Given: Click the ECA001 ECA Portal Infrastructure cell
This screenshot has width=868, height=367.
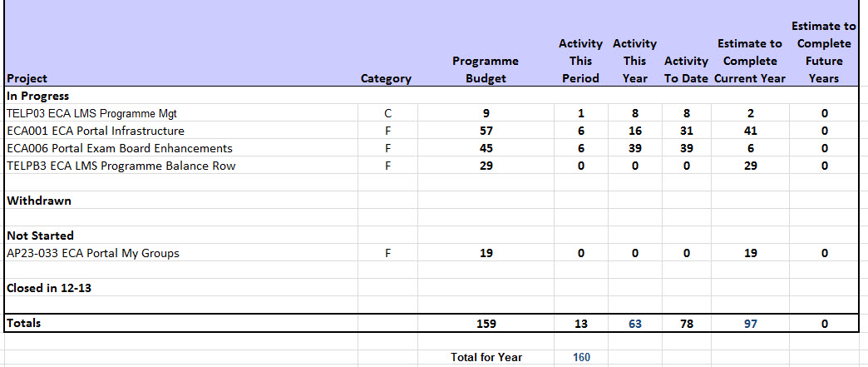Looking at the screenshot, I should (x=95, y=131).
